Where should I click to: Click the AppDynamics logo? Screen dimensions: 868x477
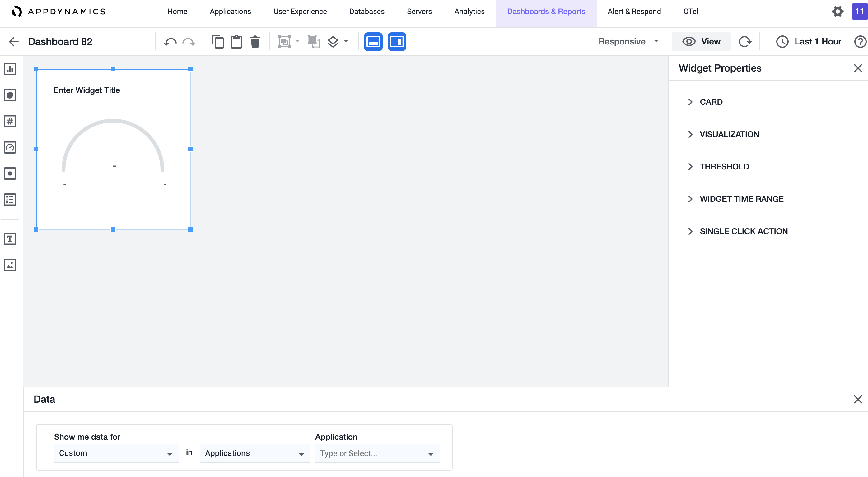[x=58, y=12]
